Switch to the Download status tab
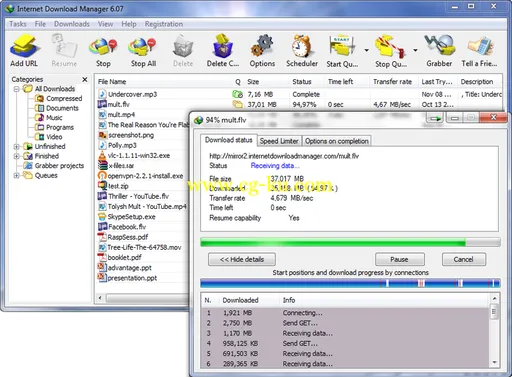Image resolution: width=512 pixels, height=377 pixels. [229, 140]
